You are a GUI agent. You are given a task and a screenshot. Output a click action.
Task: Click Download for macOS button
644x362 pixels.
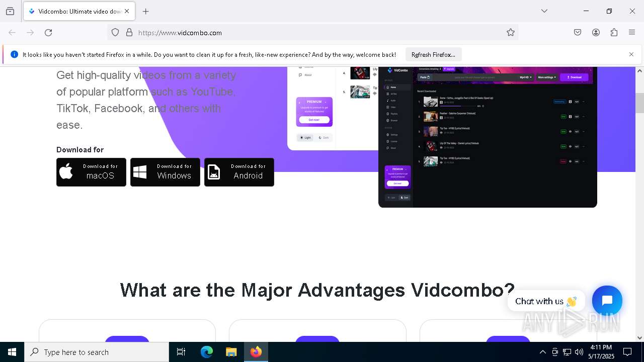click(91, 172)
